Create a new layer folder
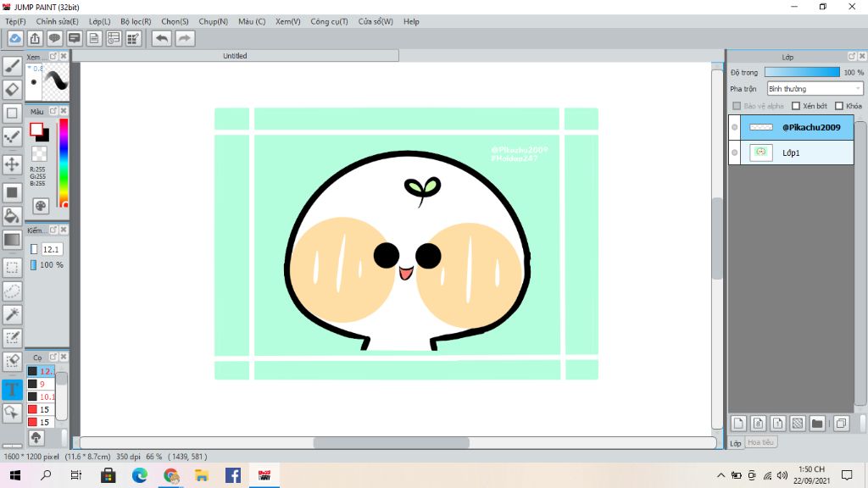 point(817,424)
